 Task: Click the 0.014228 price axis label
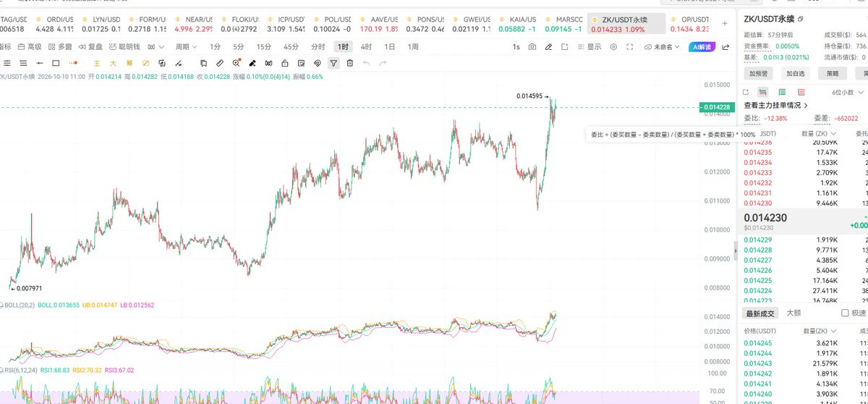tap(718, 107)
